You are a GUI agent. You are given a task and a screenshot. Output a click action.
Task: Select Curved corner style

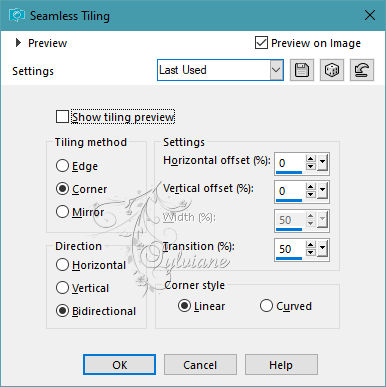click(x=266, y=306)
